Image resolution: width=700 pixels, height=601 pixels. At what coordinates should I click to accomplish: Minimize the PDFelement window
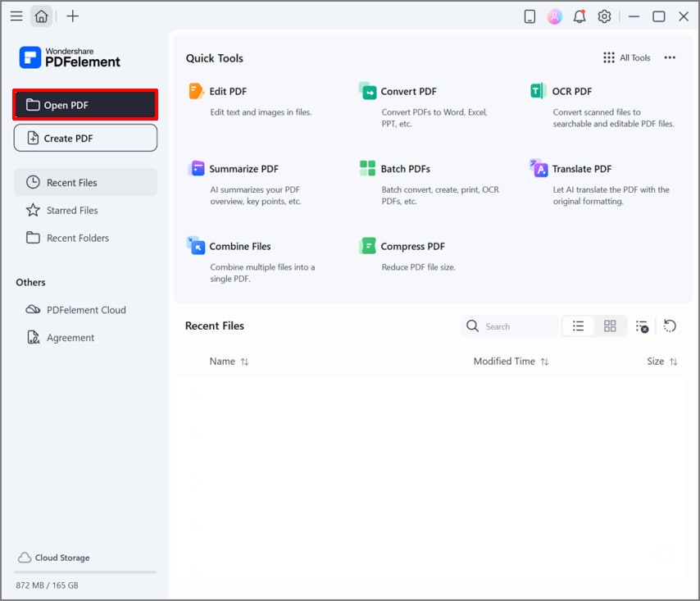pos(634,16)
